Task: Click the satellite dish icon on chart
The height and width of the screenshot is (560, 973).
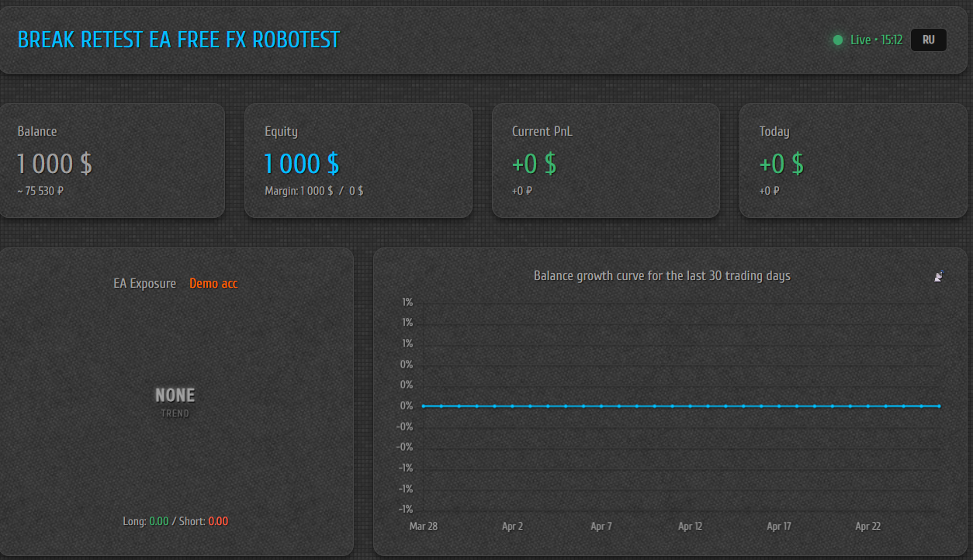Action: coord(940,276)
